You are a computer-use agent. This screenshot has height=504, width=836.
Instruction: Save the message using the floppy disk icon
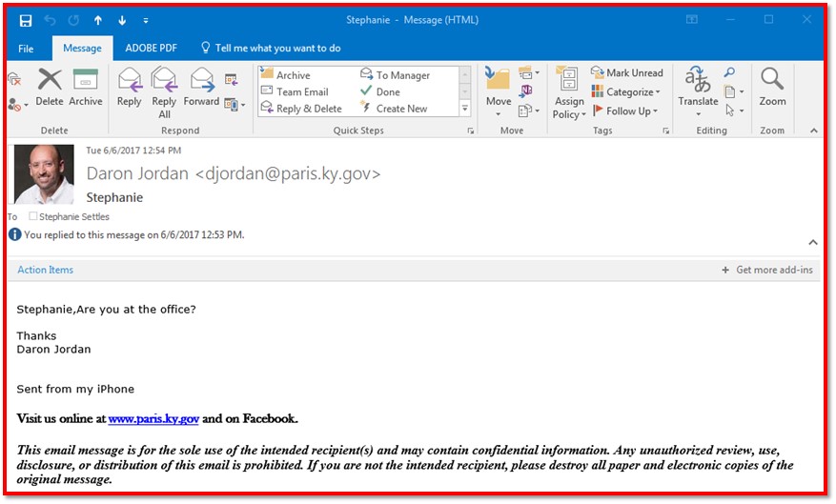[x=26, y=20]
